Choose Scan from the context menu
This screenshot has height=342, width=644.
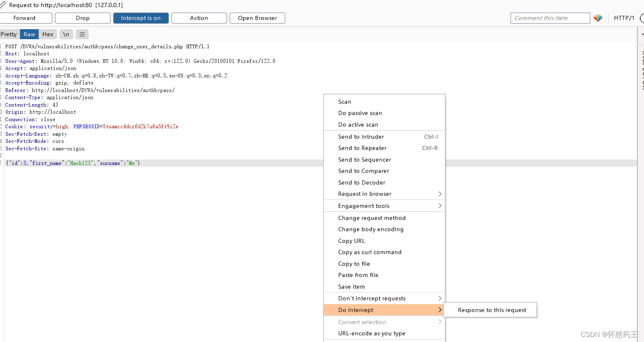tap(384, 102)
